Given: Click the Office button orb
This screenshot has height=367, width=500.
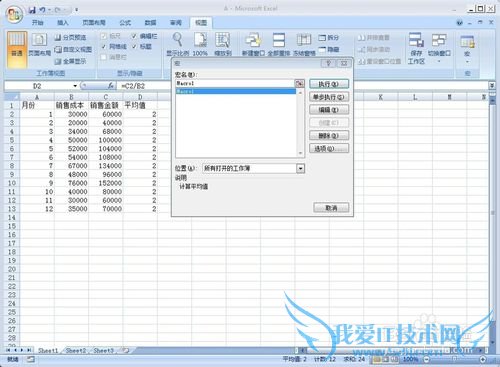Looking at the screenshot, I should [x=14, y=15].
